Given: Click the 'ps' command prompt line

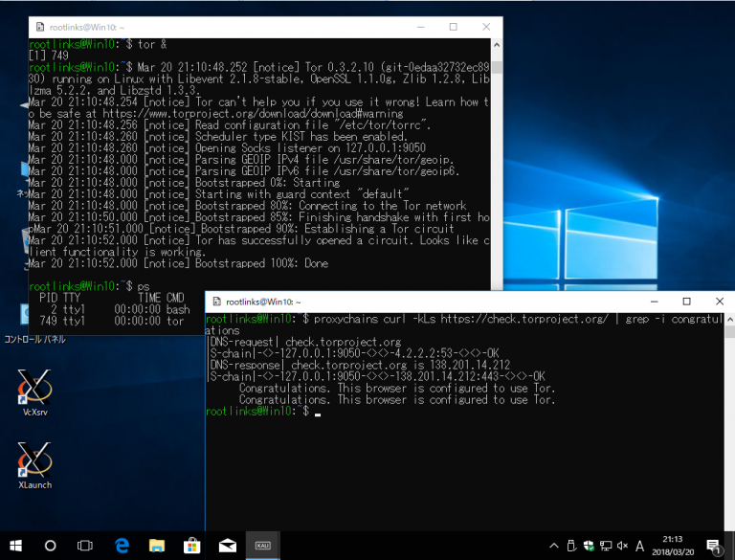Looking at the screenshot, I should [x=89, y=286].
